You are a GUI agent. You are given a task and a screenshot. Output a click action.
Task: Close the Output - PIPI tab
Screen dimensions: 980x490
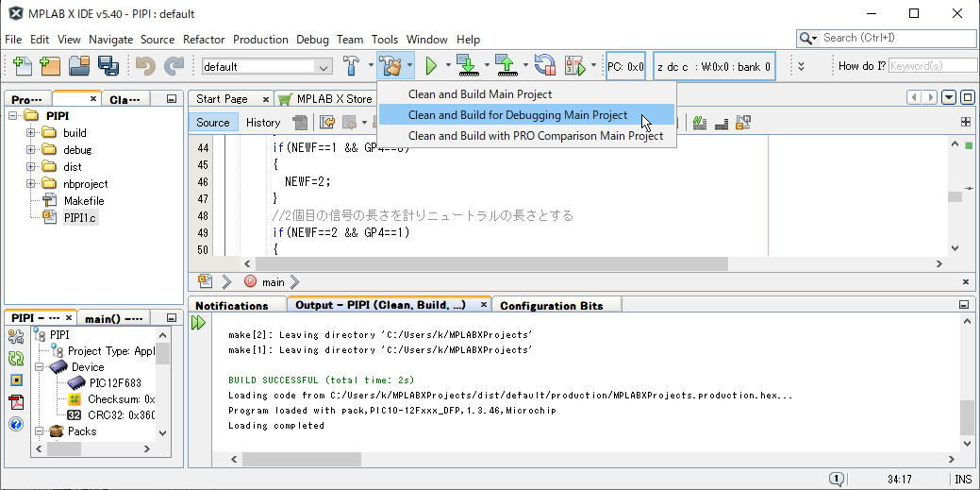pos(483,305)
